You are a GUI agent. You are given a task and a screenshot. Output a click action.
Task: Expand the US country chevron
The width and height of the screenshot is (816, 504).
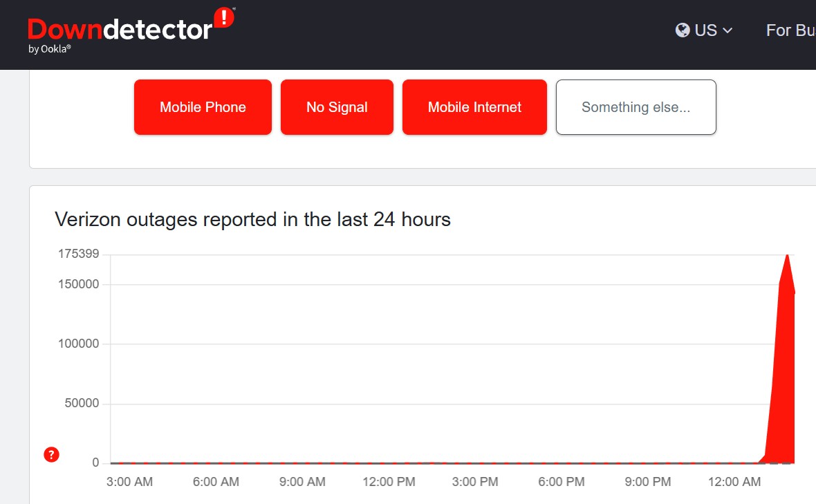[727, 30]
